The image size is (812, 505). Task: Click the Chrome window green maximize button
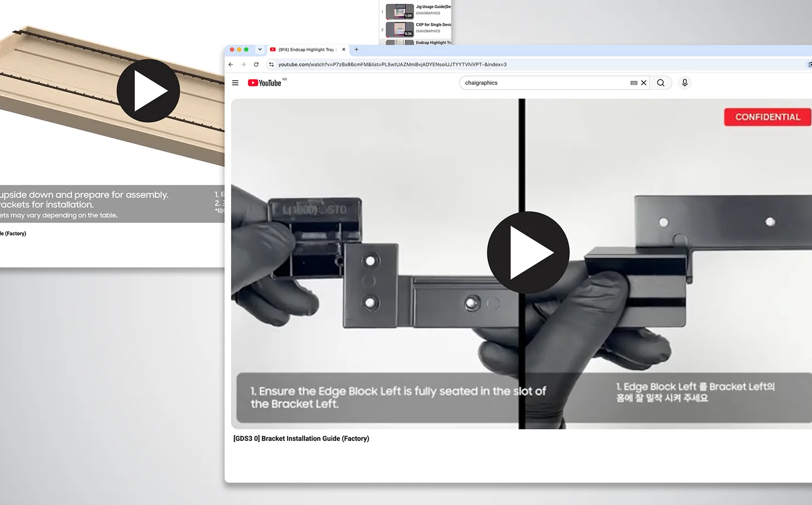tap(246, 49)
